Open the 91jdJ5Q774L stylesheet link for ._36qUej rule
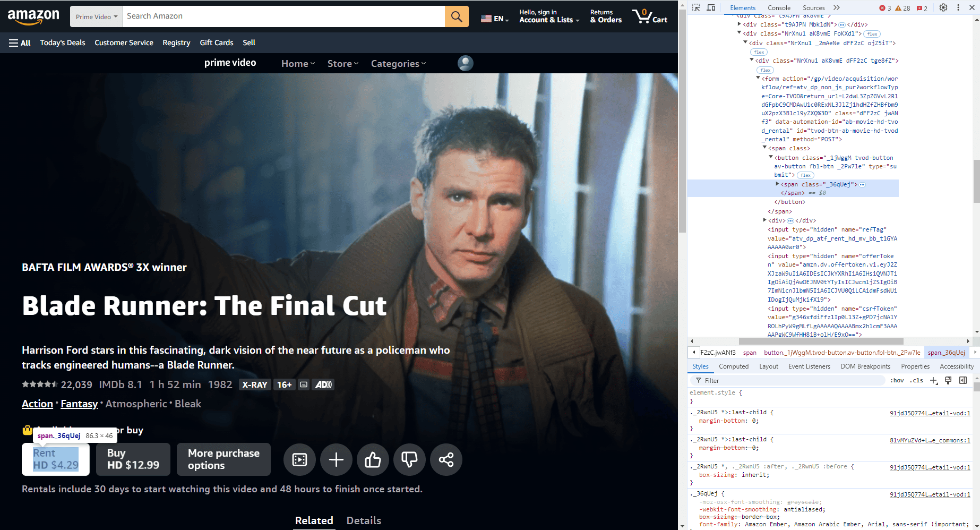Viewport: 980px width, 530px height. tap(930, 494)
